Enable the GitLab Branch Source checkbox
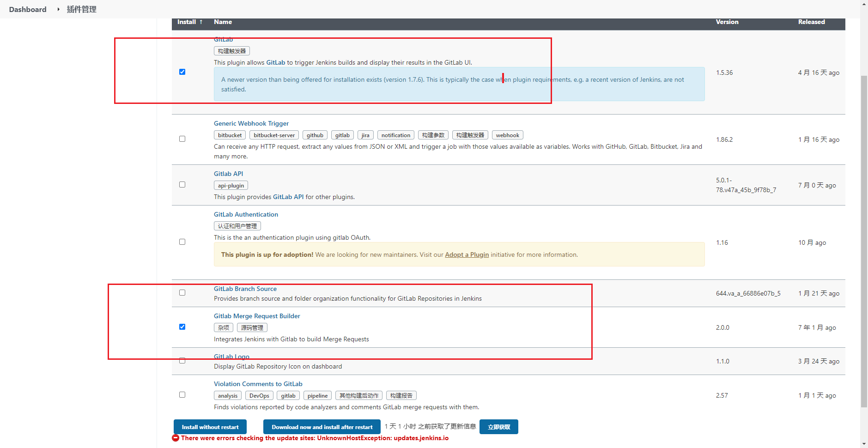The height and width of the screenshot is (448, 868). pos(182,292)
